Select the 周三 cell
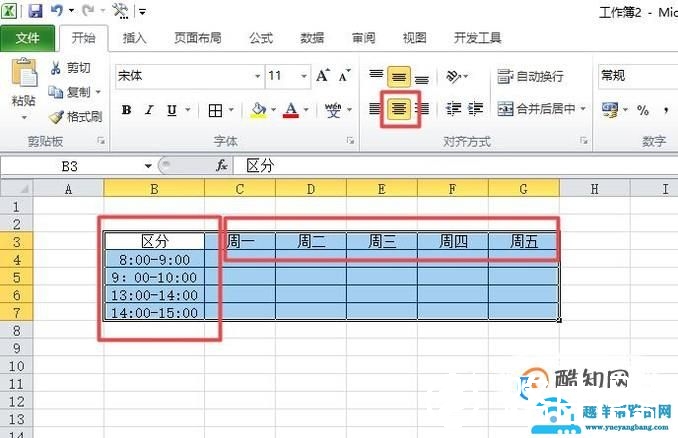This screenshot has height=438, width=678. (382, 241)
